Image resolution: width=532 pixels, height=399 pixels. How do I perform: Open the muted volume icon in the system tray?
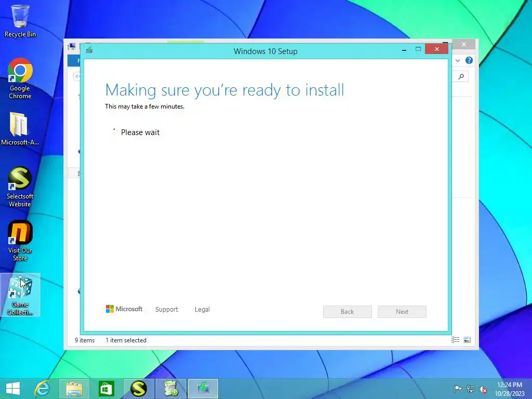click(x=483, y=389)
